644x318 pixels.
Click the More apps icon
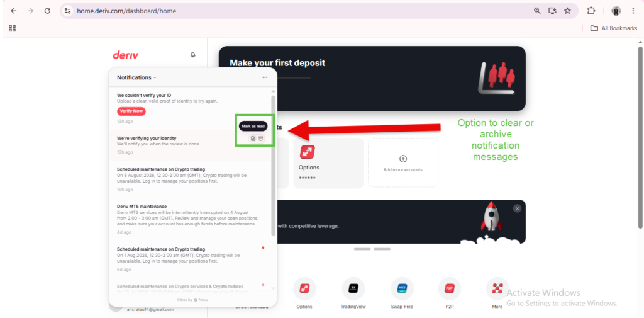pyautogui.click(x=497, y=288)
